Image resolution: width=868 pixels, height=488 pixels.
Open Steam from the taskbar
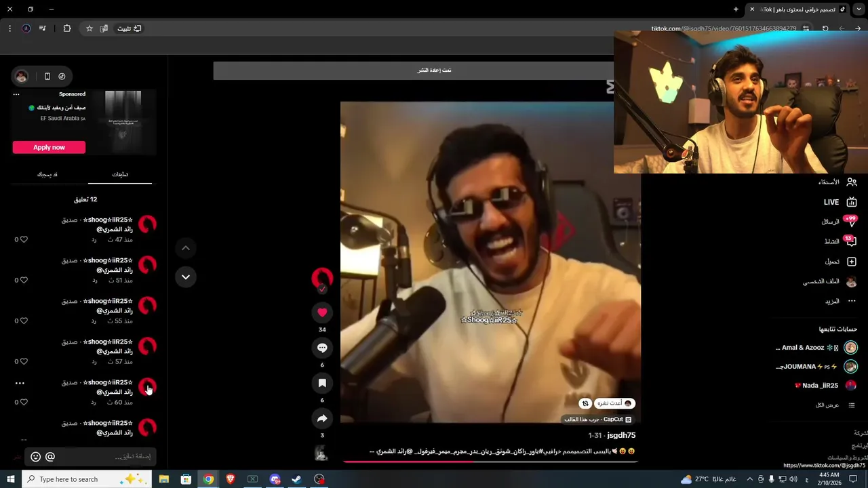[296, 479]
